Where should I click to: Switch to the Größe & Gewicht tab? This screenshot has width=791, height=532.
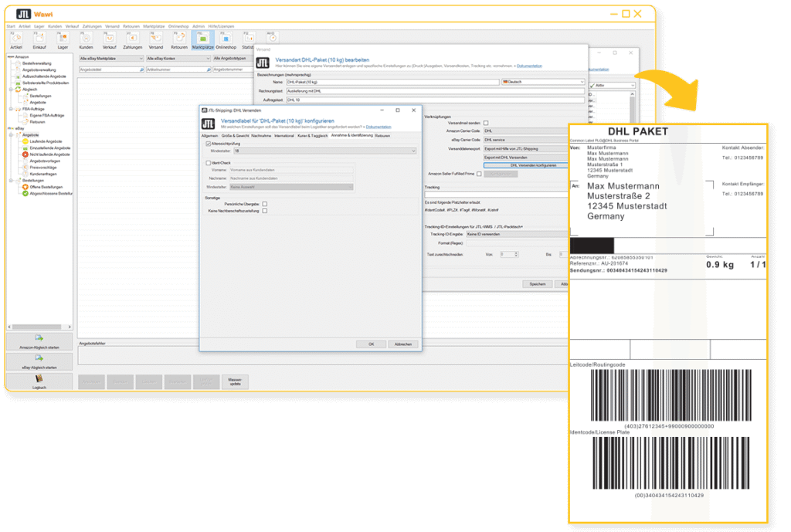[236, 135]
